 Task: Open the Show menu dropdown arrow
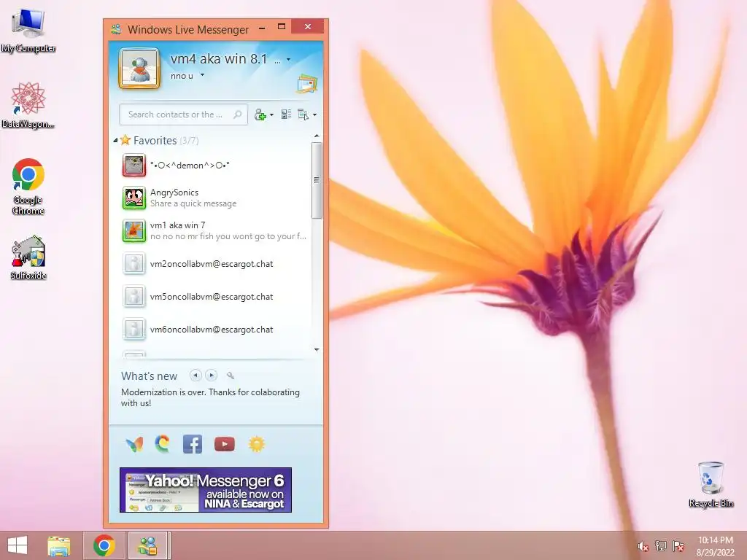[314, 114]
